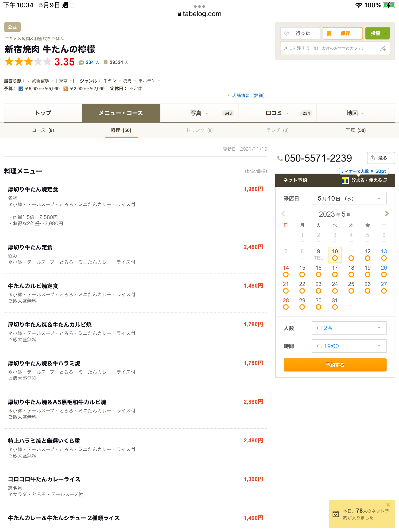Image resolution: width=399 pixels, height=532 pixels.
Task: Go to previous month arrow in calendar
Action: pyautogui.click(x=283, y=214)
